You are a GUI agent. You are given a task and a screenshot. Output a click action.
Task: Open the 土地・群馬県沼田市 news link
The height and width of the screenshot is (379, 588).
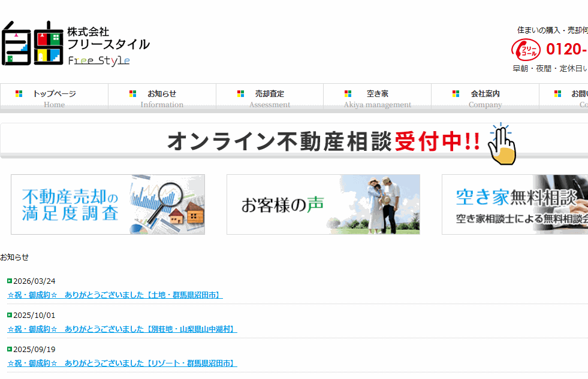(x=115, y=295)
